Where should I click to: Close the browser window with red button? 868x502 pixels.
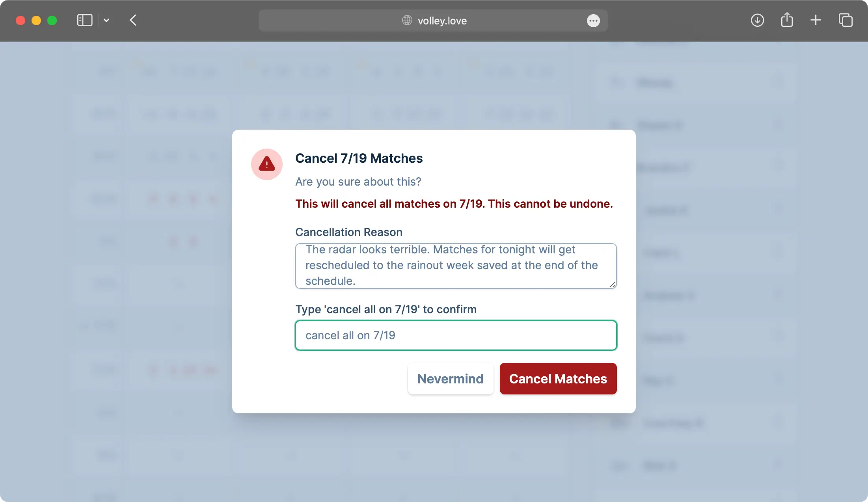click(x=20, y=20)
